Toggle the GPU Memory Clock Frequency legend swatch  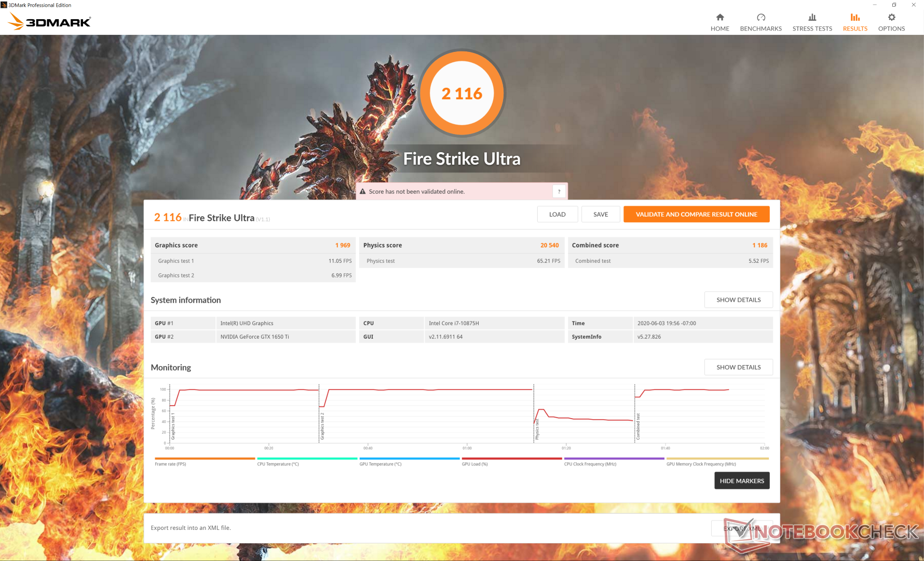click(x=717, y=459)
